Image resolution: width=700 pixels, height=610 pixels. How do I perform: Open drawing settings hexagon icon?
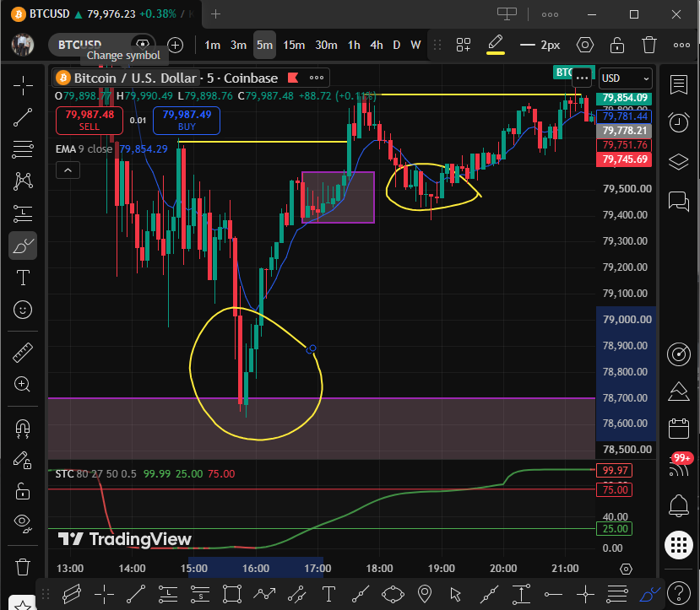[x=585, y=45]
